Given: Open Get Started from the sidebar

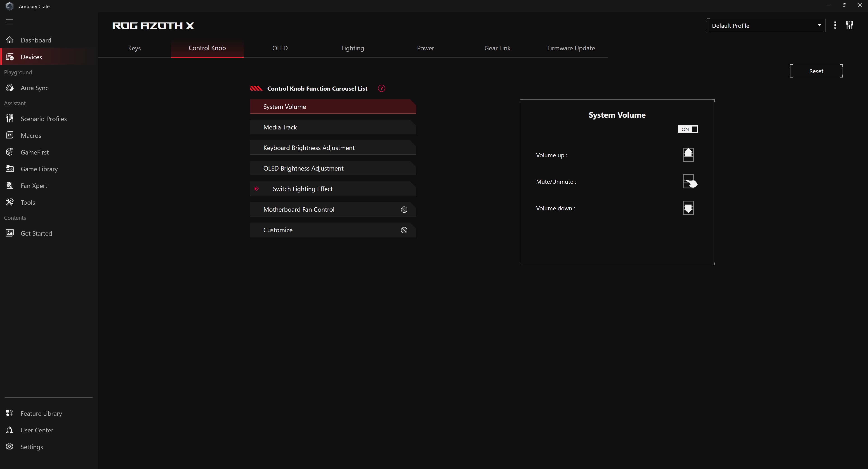Looking at the screenshot, I should point(49,233).
